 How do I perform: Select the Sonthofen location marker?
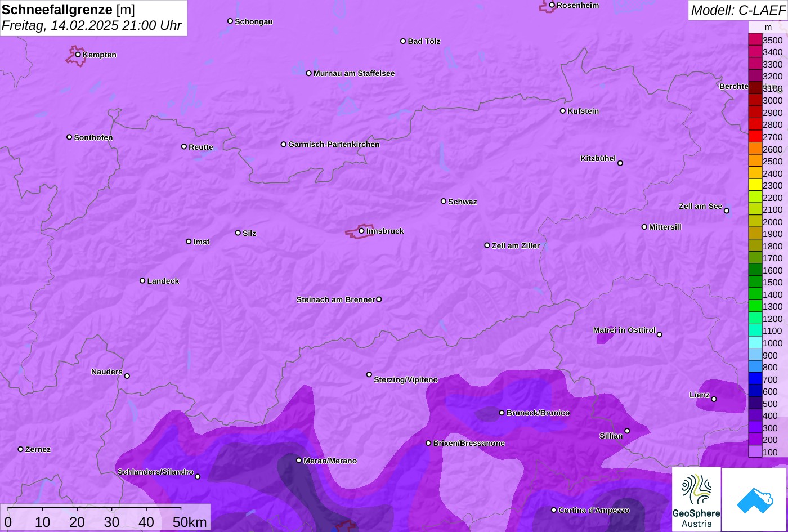tap(69, 137)
